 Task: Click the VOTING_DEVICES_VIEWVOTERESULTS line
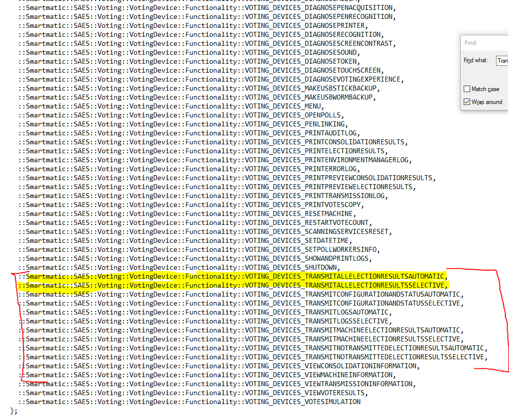[x=193, y=393]
